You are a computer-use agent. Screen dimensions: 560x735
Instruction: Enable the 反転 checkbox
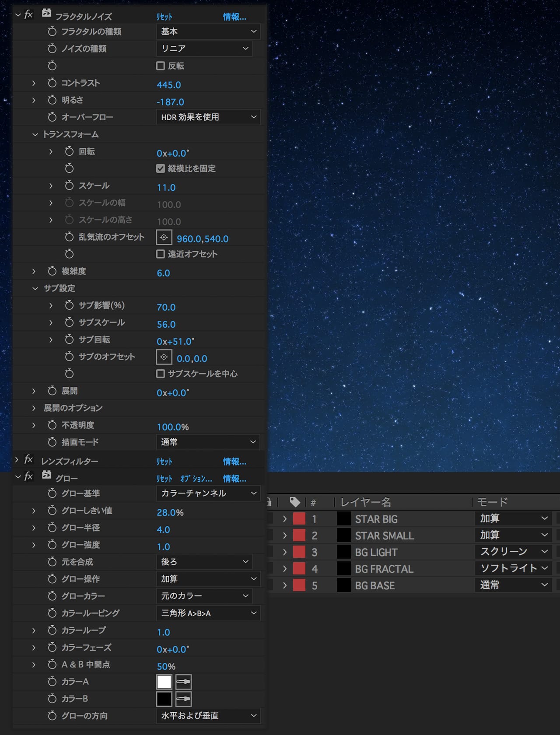point(161,66)
